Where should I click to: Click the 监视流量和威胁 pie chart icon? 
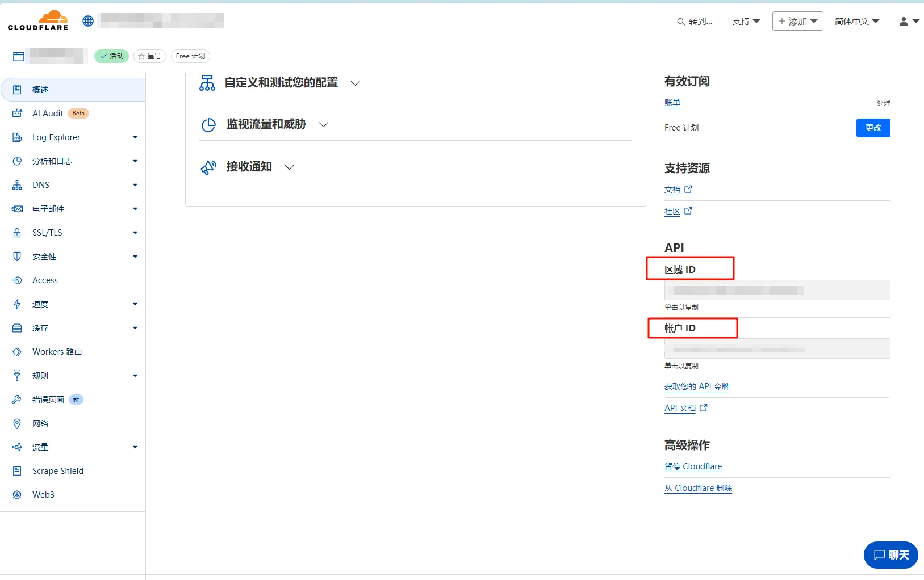point(208,125)
